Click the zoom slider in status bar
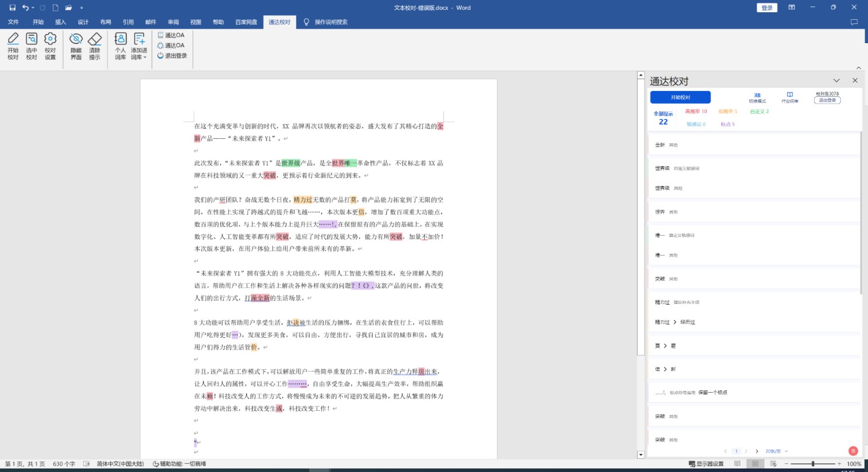 tap(813, 464)
